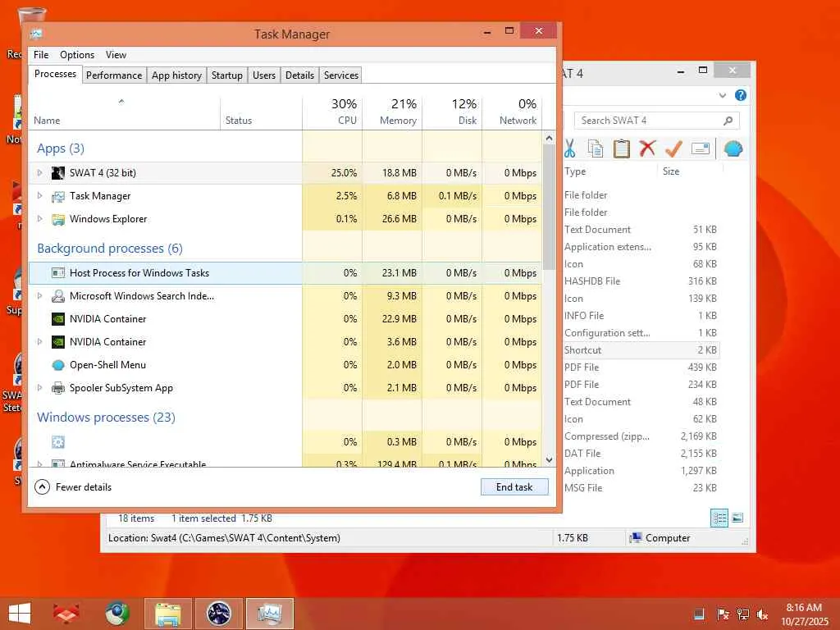Image resolution: width=840 pixels, height=630 pixels.
Task: Click the Task Manager taskbar button
Action: point(269,614)
